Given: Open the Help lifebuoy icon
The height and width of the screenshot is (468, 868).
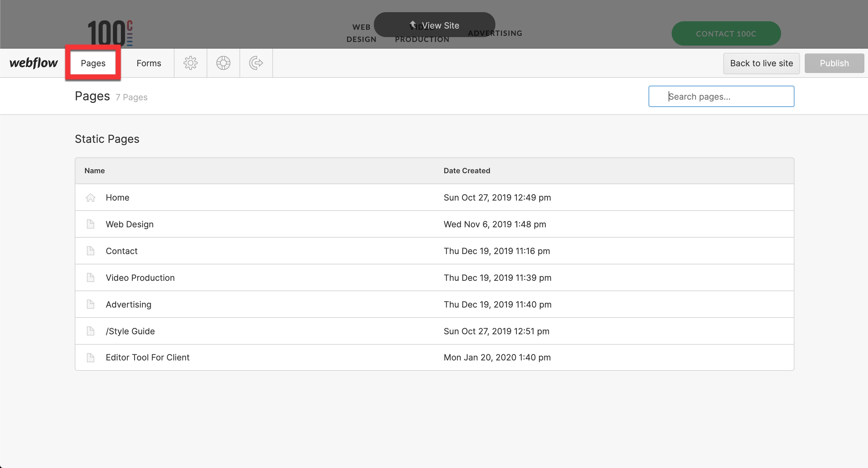Looking at the screenshot, I should pos(223,63).
